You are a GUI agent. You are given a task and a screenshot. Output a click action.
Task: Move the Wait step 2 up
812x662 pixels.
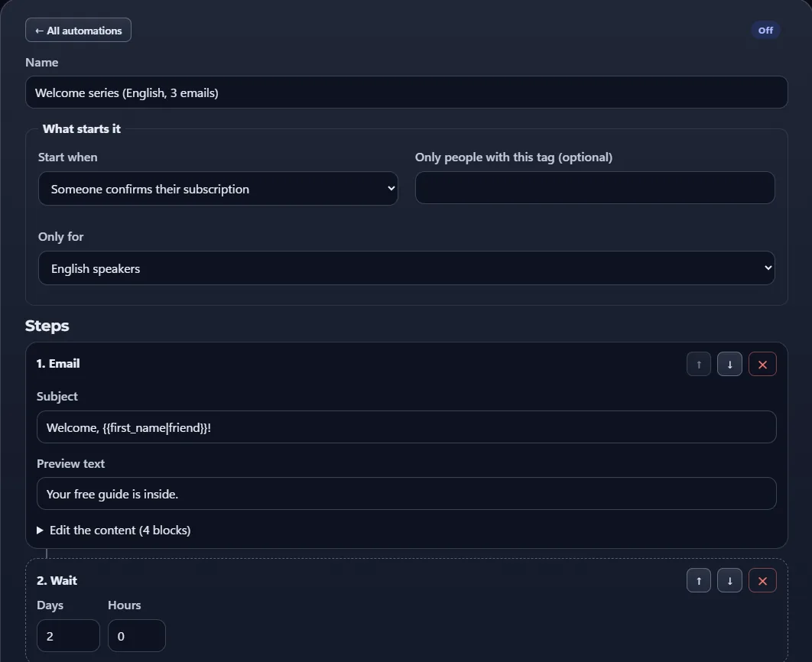(x=699, y=580)
